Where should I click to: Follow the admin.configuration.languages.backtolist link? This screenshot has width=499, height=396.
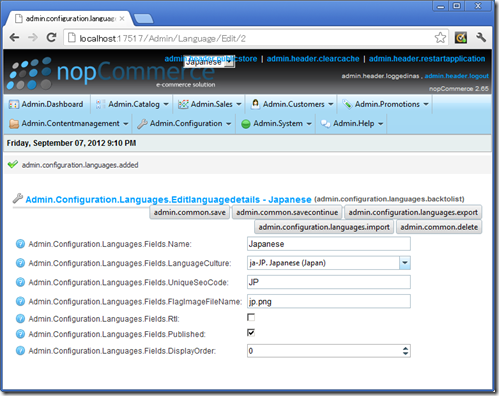coord(389,199)
